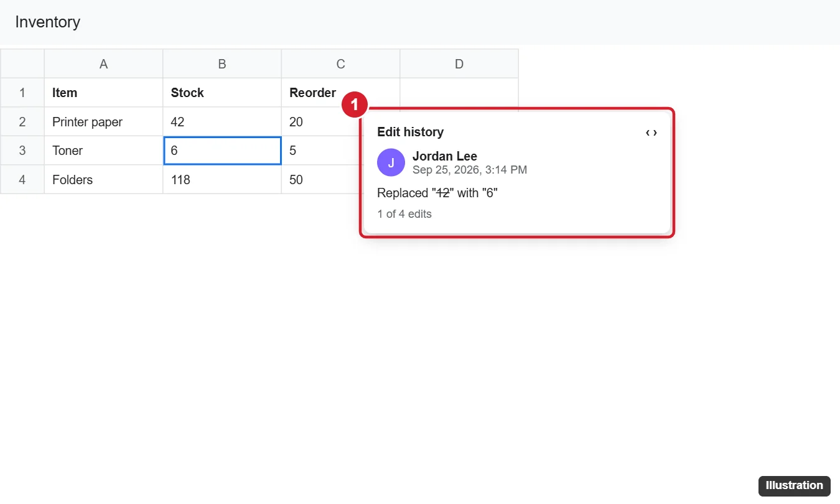Click Jordan Lee's purple J avatar
Viewport: 840px width, 504px height.
(391, 163)
